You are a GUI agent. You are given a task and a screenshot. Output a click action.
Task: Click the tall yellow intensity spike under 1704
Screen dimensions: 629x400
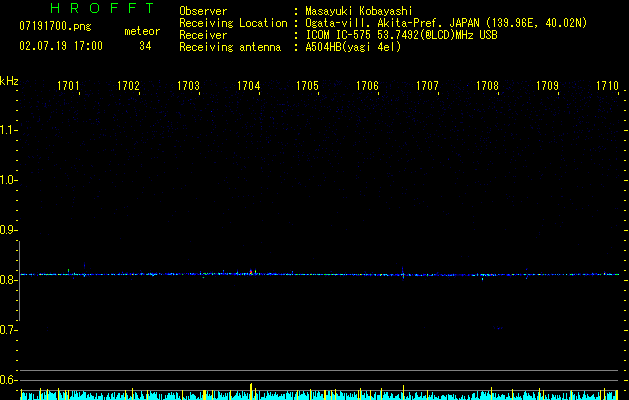pos(251,391)
